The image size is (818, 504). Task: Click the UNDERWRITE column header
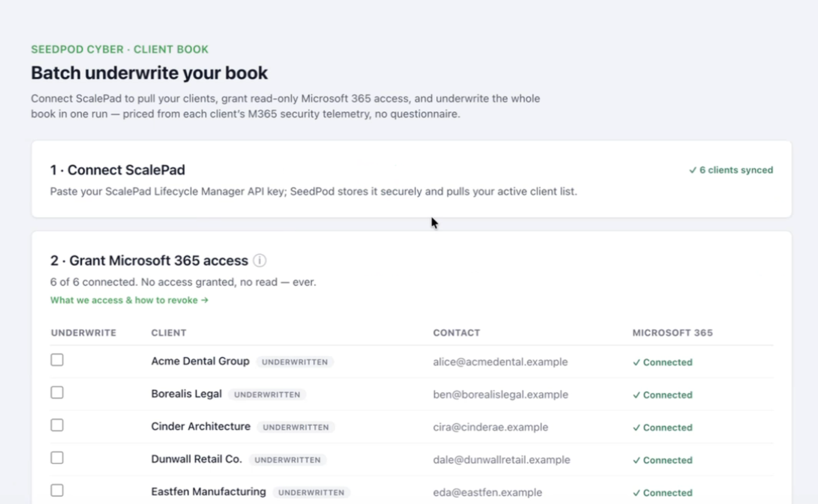pyautogui.click(x=84, y=333)
